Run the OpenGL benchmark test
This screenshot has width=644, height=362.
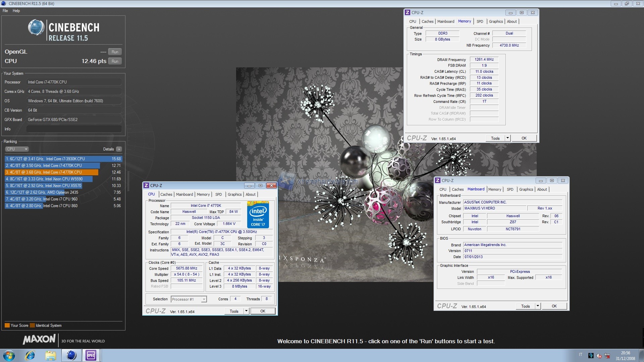coord(115,52)
